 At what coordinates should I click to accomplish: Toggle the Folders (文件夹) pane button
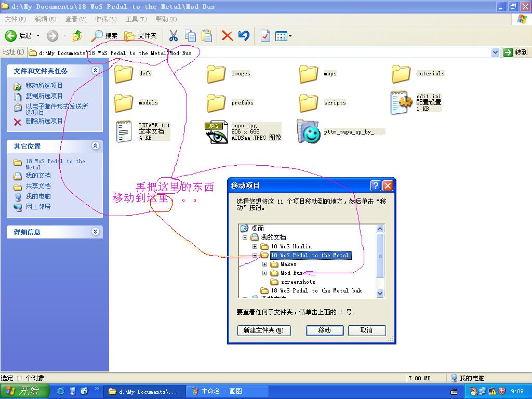pos(140,36)
